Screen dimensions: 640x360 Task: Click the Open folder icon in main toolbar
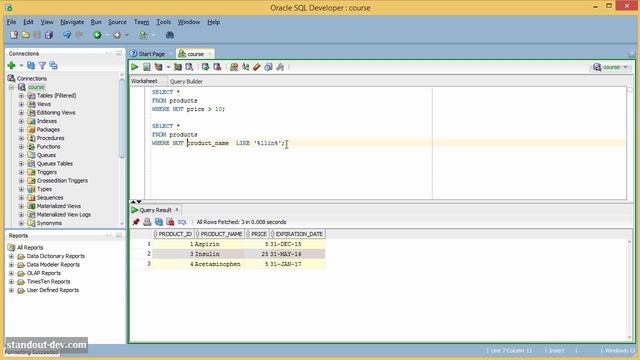click(x=26, y=35)
